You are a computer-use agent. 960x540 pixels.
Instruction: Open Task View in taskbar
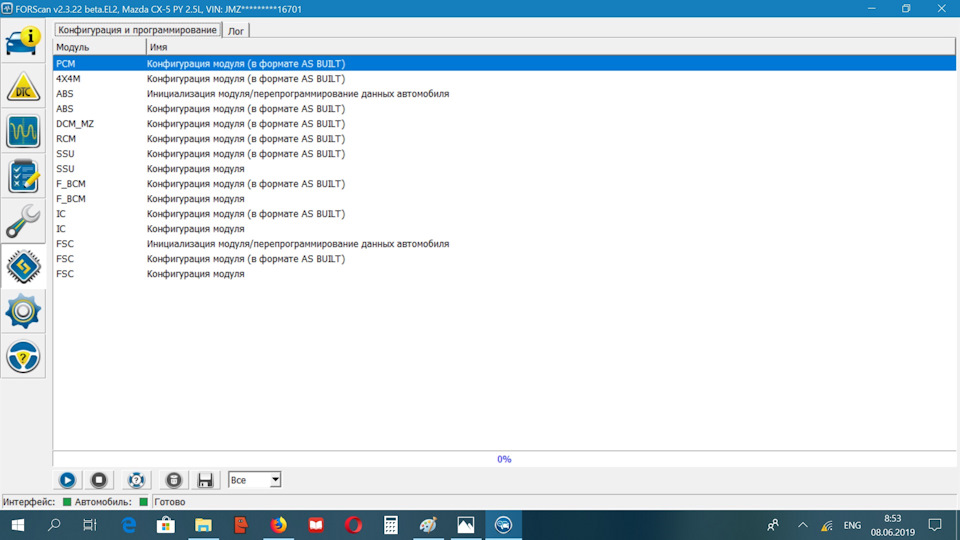click(90, 525)
